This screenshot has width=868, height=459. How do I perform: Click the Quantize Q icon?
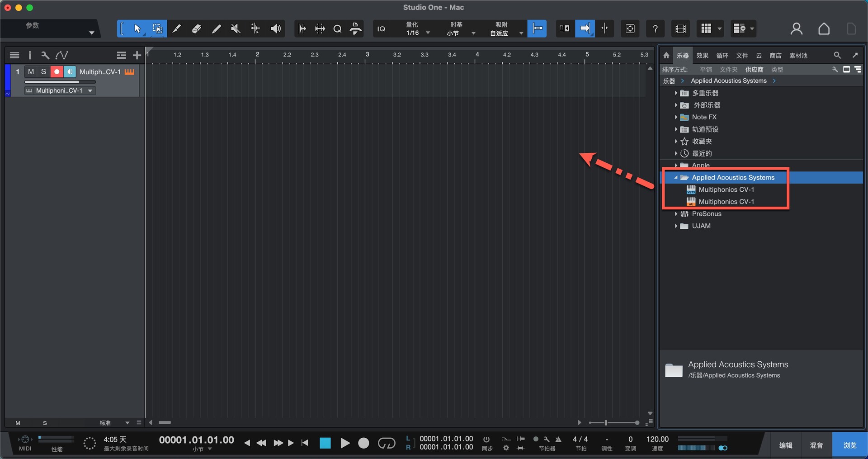(337, 29)
